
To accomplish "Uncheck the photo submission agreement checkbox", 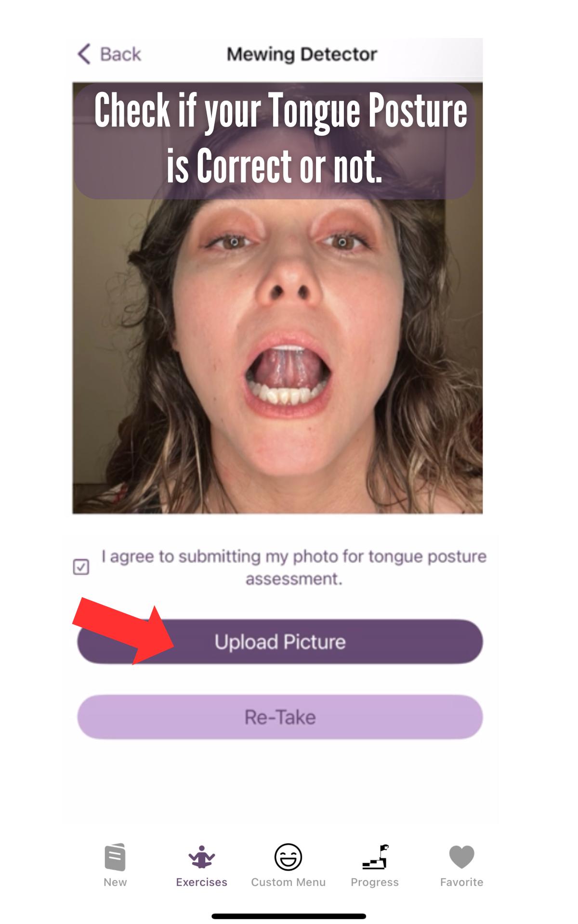I will (x=81, y=567).
